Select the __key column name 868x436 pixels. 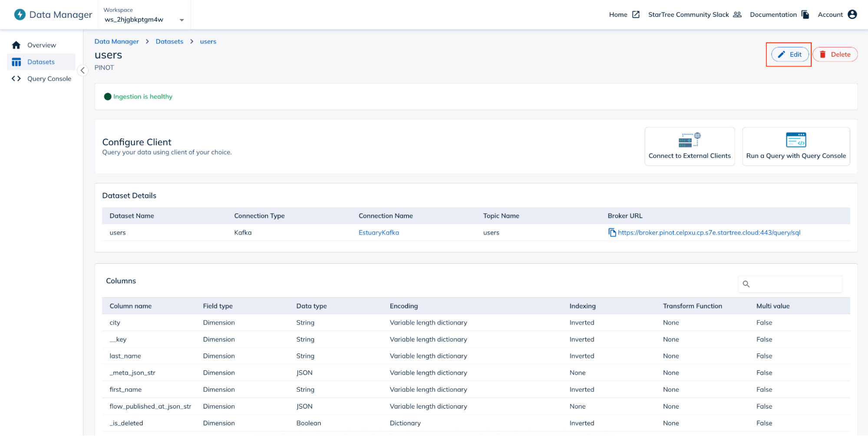tap(118, 339)
